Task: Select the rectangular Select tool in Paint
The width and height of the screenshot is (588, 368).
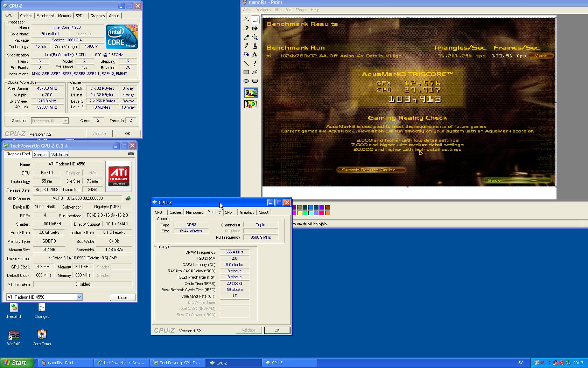Action: [x=255, y=20]
